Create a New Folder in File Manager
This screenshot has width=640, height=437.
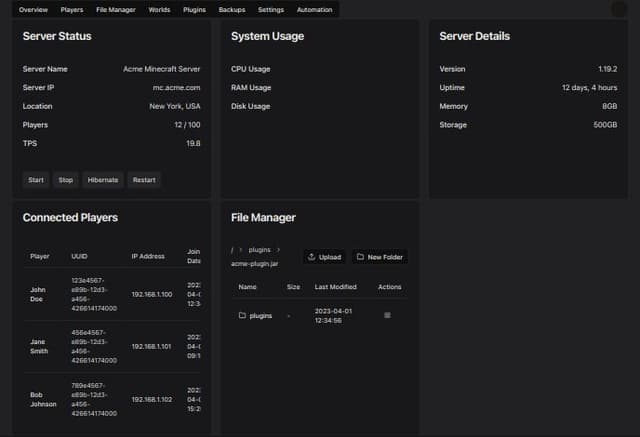(x=380, y=257)
